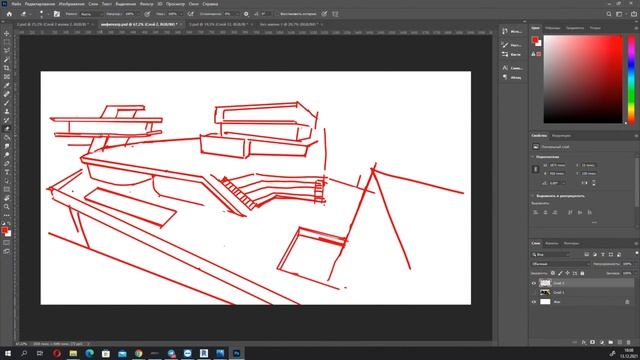
Task: Select the History Brush tool
Action: click(x=7, y=120)
